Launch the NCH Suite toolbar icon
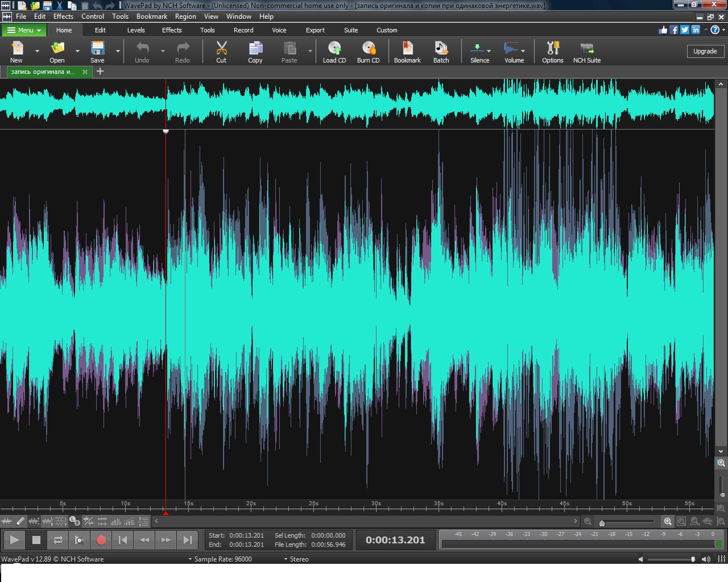This screenshot has height=582, width=728. coord(586,51)
